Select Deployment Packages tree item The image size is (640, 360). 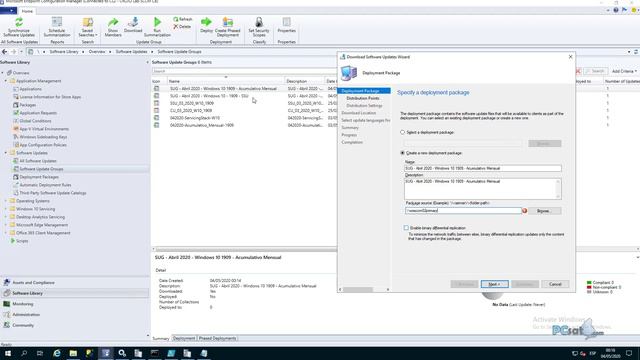(x=39, y=177)
